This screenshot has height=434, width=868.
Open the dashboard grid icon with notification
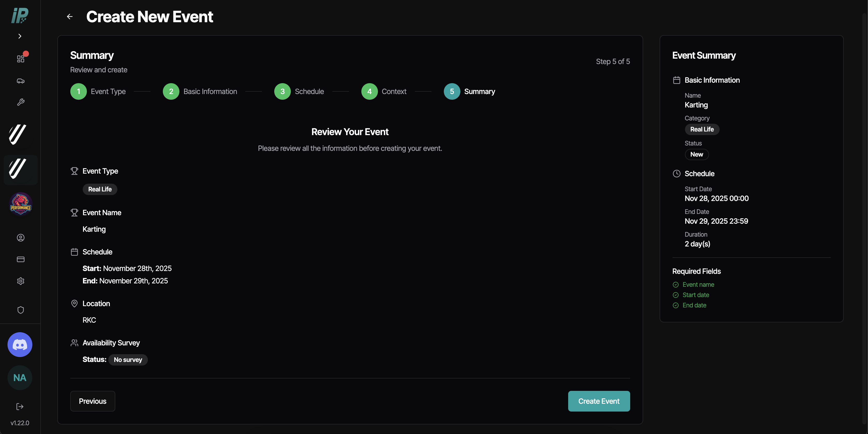click(21, 59)
